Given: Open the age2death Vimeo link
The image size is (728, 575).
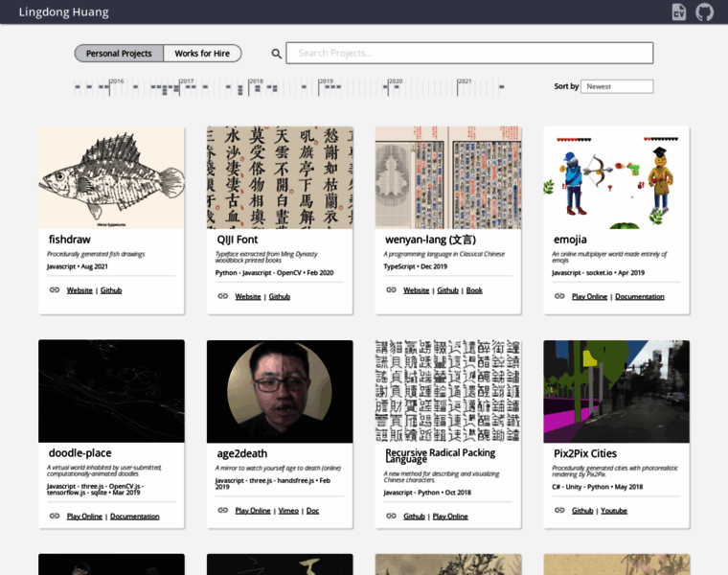Looking at the screenshot, I should [x=288, y=510].
